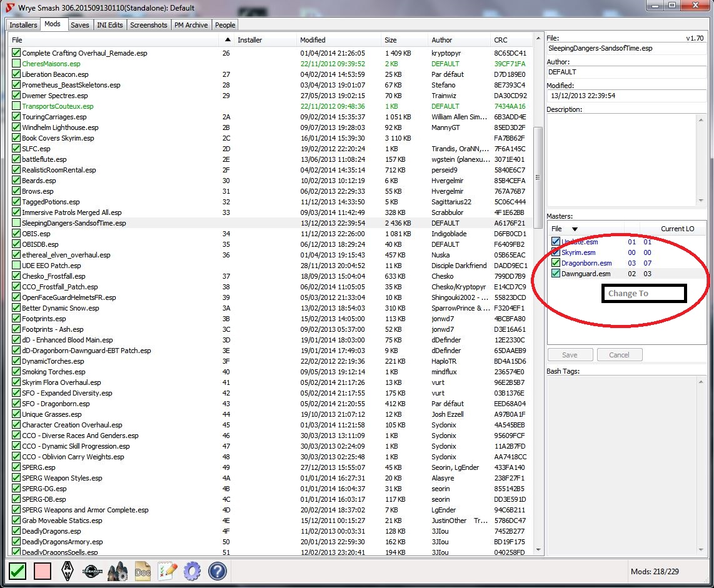Click the Modified date field
Image resolution: width=714 pixels, height=588 pixels.
tap(626, 96)
